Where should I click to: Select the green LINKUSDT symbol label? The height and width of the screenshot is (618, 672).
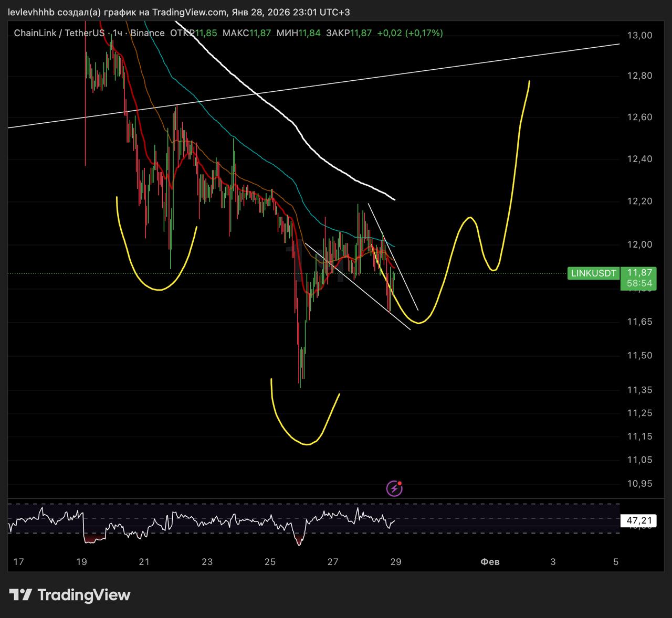pos(593,273)
